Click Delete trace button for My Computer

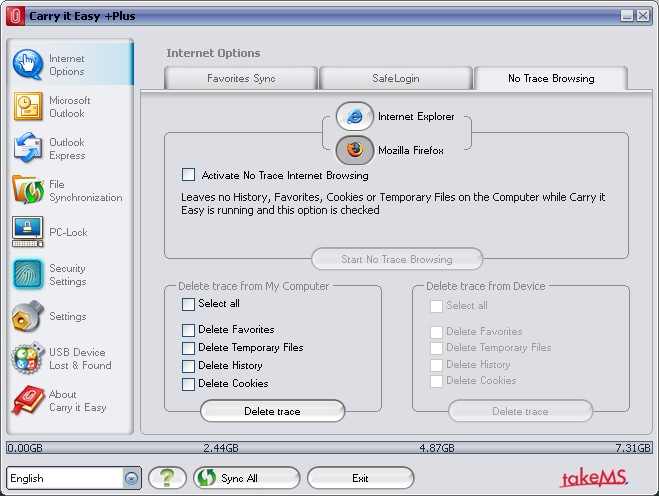(x=272, y=411)
